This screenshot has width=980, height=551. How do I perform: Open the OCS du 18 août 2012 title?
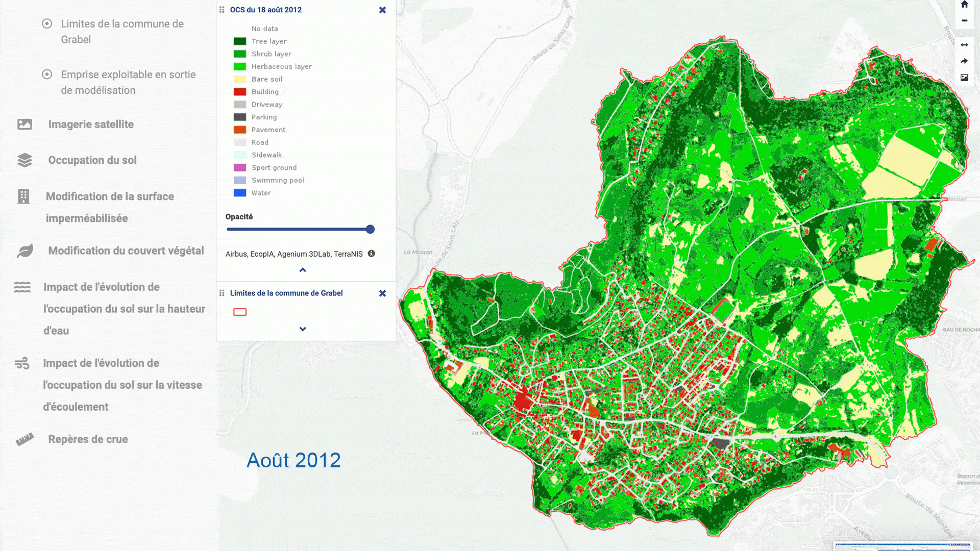tap(266, 10)
